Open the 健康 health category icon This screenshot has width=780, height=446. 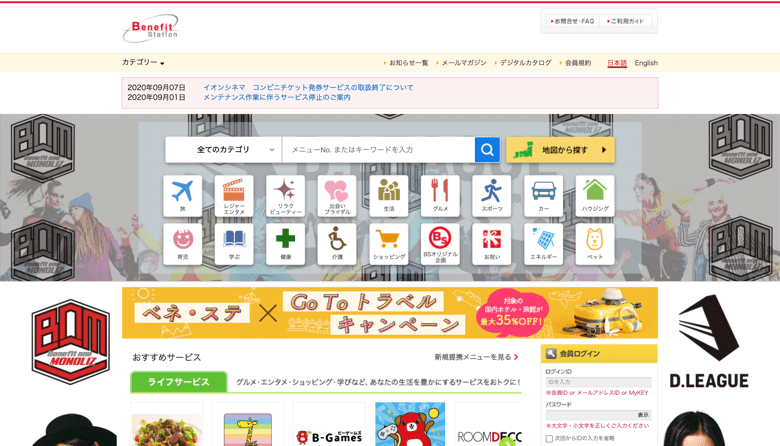point(285,243)
